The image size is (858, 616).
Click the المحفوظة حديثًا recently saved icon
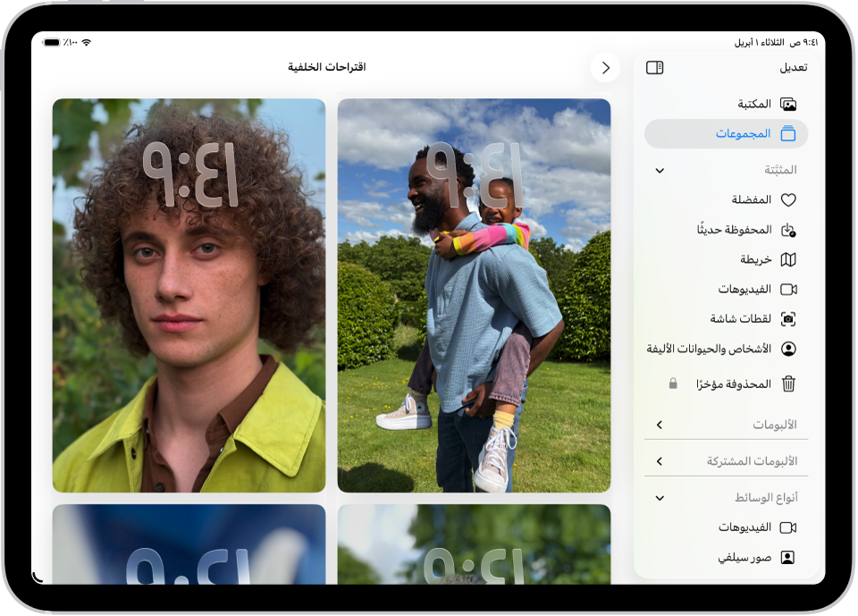[788, 230]
